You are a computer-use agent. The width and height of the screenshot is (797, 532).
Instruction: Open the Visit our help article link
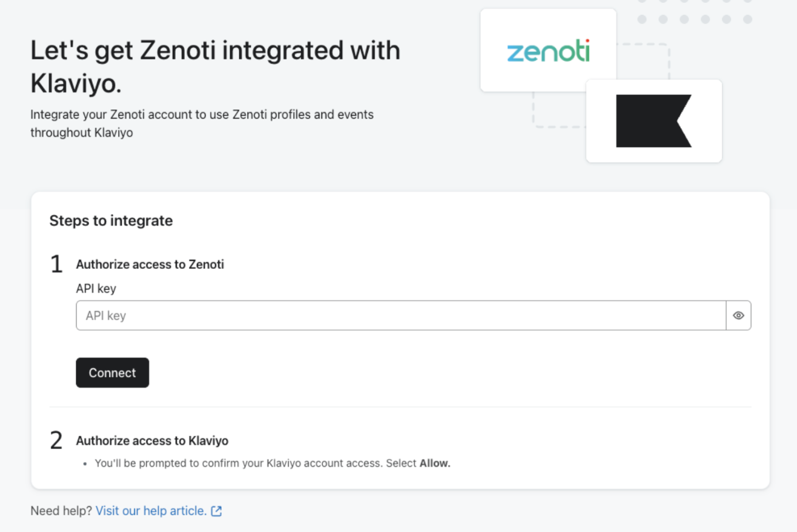click(x=151, y=511)
